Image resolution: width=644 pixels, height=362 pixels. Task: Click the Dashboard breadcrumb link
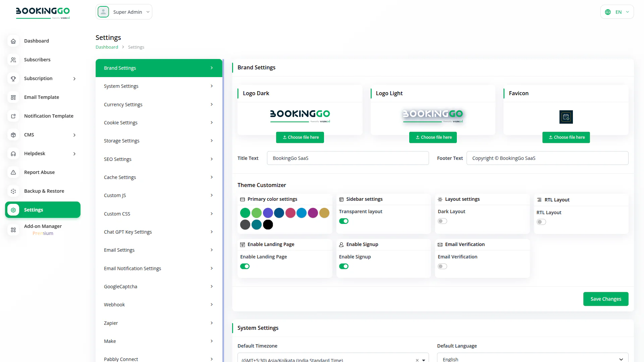click(107, 47)
